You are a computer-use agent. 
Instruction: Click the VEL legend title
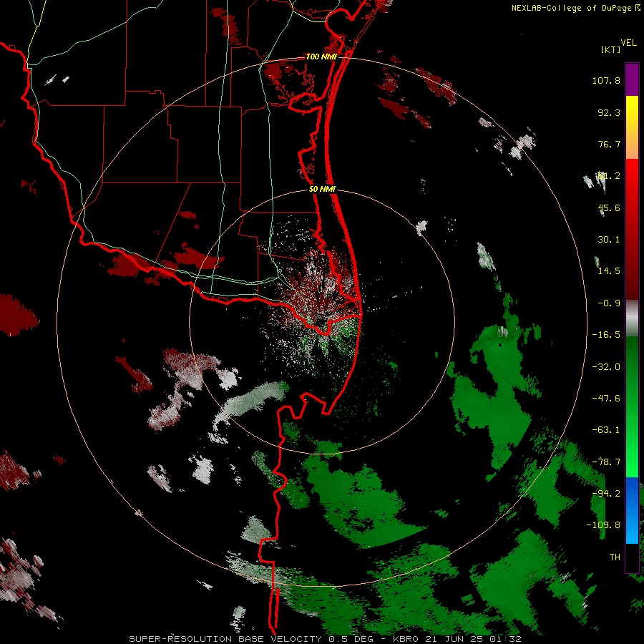pyautogui.click(x=628, y=42)
